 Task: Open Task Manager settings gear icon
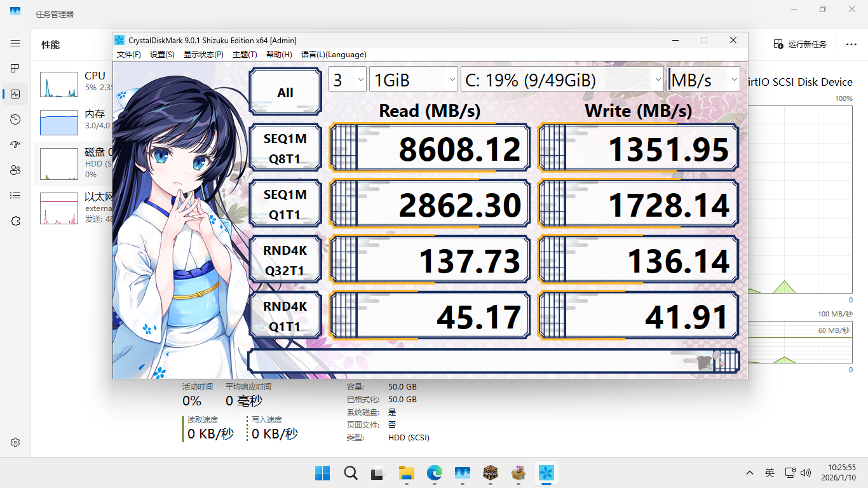pos(15,442)
